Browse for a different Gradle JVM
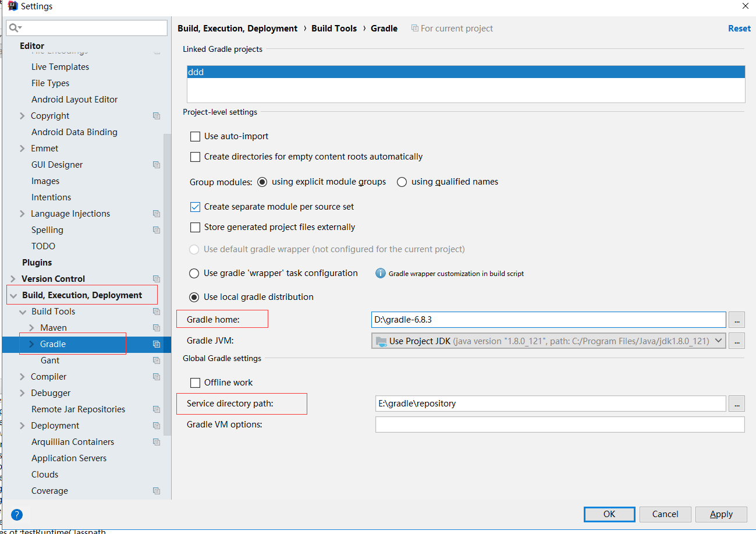This screenshot has height=534, width=756. point(737,341)
